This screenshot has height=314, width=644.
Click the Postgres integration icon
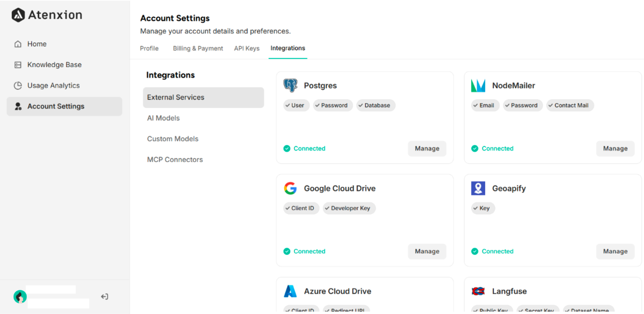[290, 85]
